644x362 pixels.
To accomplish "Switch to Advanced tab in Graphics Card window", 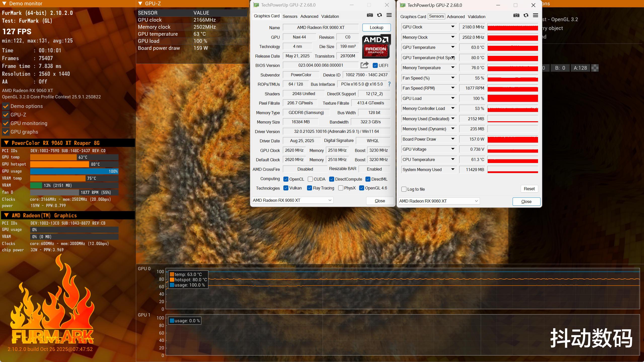I will click(x=309, y=16).
